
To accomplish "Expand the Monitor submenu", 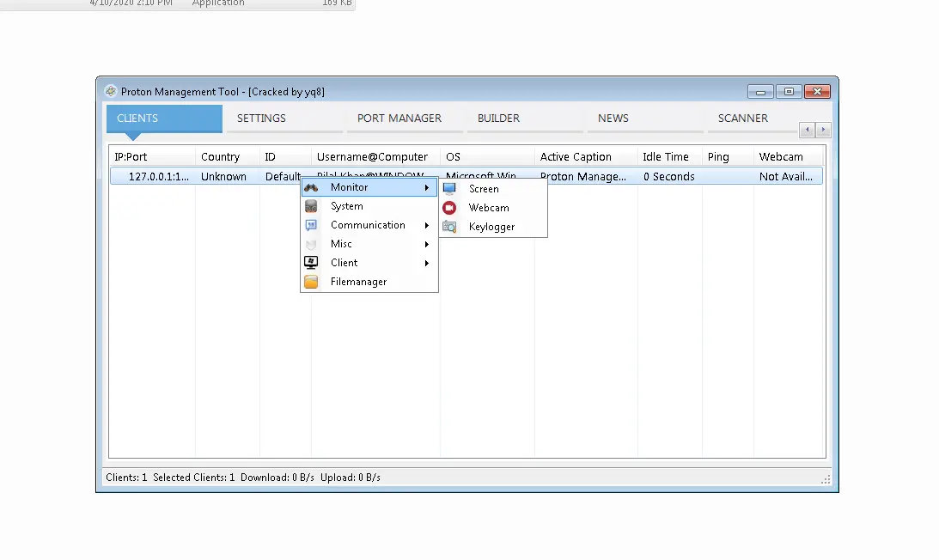I will click(x=350, y=186).
